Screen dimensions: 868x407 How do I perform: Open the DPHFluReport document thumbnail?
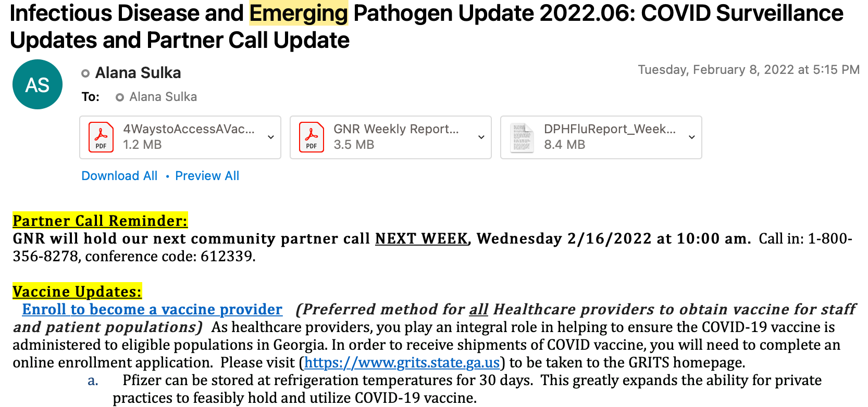click(522, 137)
